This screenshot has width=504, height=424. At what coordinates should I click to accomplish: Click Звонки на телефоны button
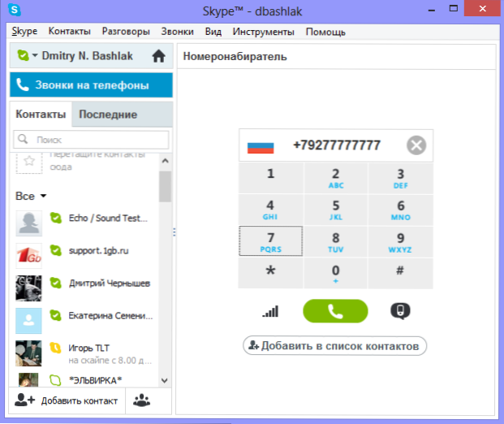[x=91, y=85]
